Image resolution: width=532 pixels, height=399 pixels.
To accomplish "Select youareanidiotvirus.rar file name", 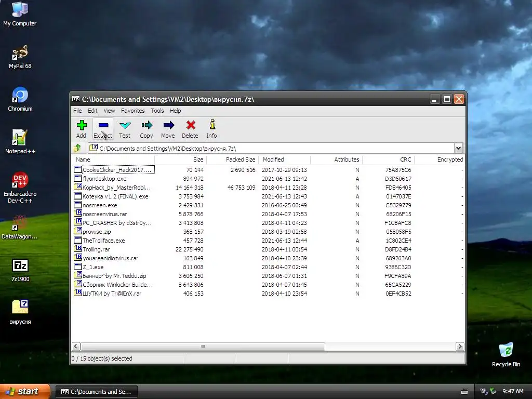I will coord(111,258).
